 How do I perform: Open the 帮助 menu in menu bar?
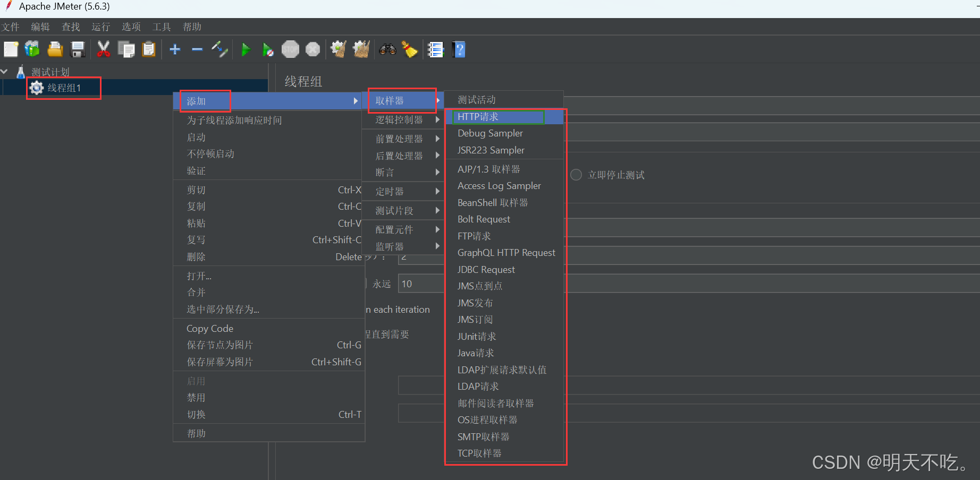coord(192,27)
